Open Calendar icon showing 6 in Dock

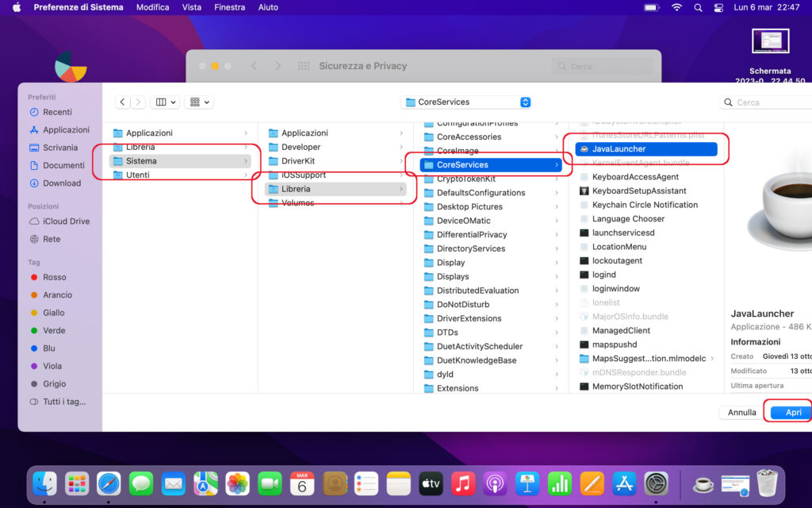pyautogui.click(x=302, y=484)
